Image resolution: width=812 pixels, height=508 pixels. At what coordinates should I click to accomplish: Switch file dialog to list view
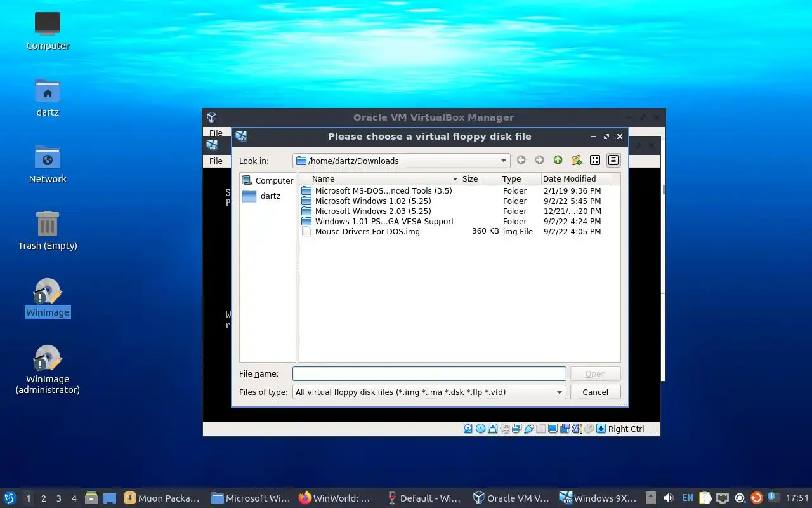(x=595, y=161)
